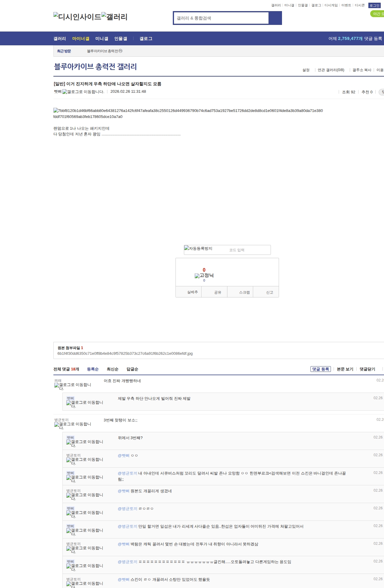Click the 전체 댓글 18개 count text
The image size is (384, 588).
[x=66, y=369]
